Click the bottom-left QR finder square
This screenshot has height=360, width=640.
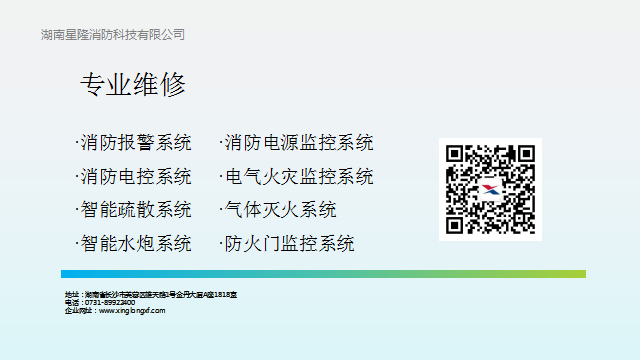(454, 225)
